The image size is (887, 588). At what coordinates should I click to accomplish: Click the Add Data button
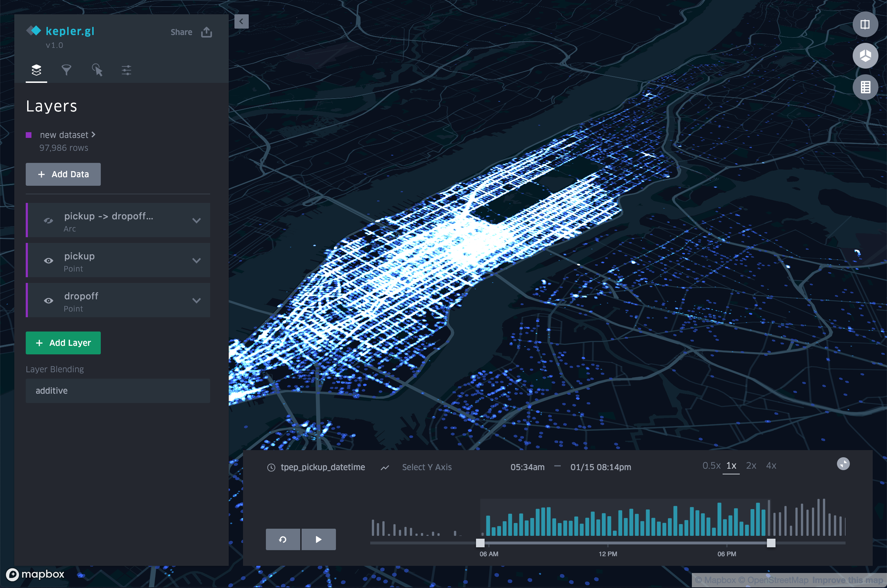pos(63,174)
